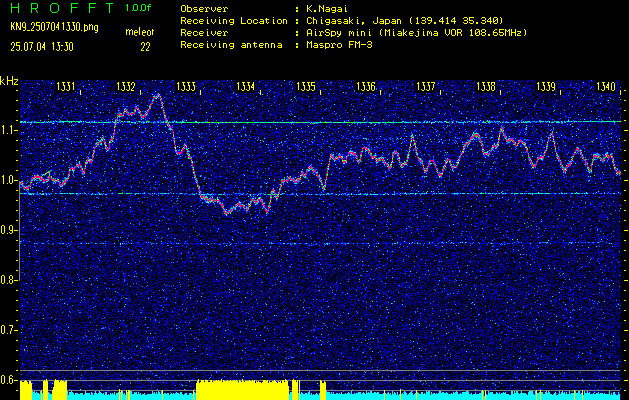Image resolution: width=629 pixels, height=400 pixels.
Task: Click the Receiving antenna label
Action: [x=231, y=45]
